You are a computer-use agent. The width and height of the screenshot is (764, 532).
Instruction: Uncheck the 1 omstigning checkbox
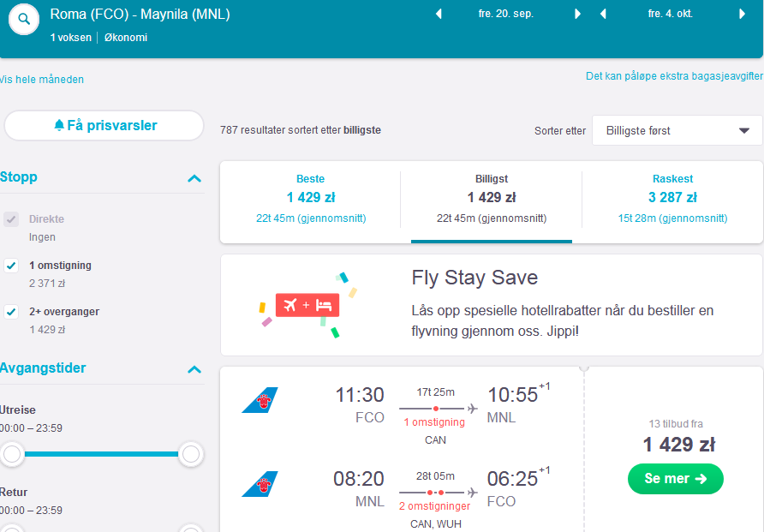tap(11, 266)
